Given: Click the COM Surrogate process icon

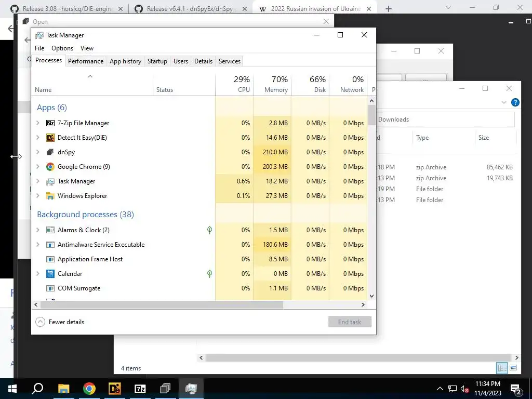Looking at the screenshot, I should pos(50,288).
